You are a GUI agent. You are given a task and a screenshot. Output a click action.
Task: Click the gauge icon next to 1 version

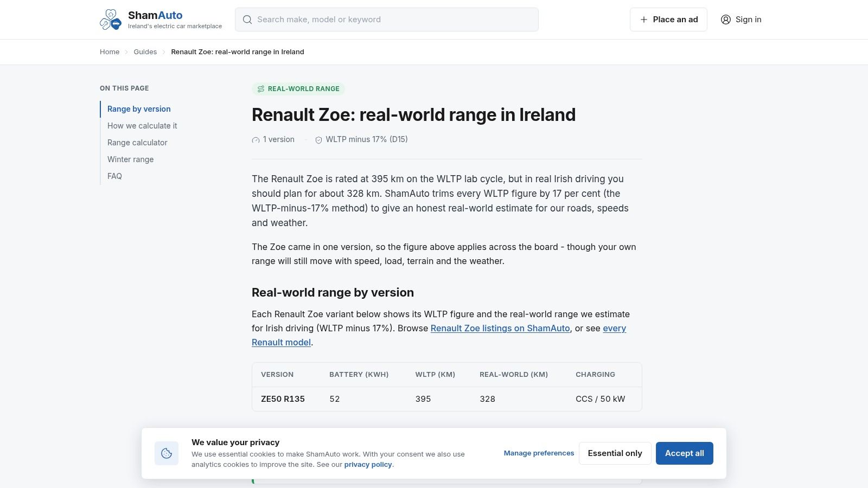[x=256, y=140]
